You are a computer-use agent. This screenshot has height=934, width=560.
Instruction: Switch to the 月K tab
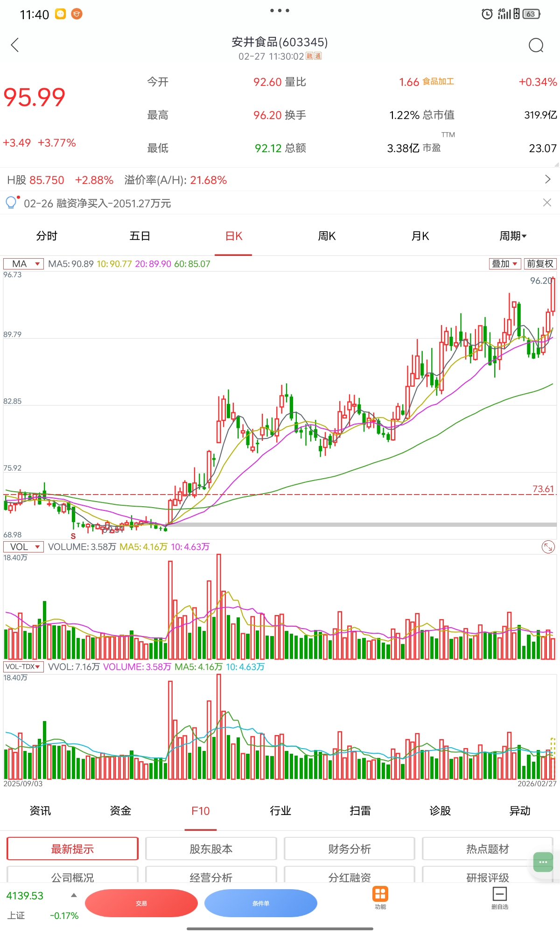coord(420,236)
